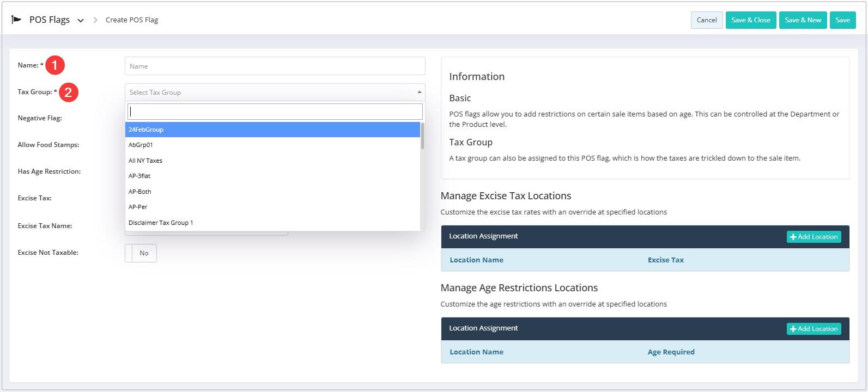Expand the POS Flags header dropdown arrow
The width and height of the screenshot is (868, 392).
coord(81,21)
